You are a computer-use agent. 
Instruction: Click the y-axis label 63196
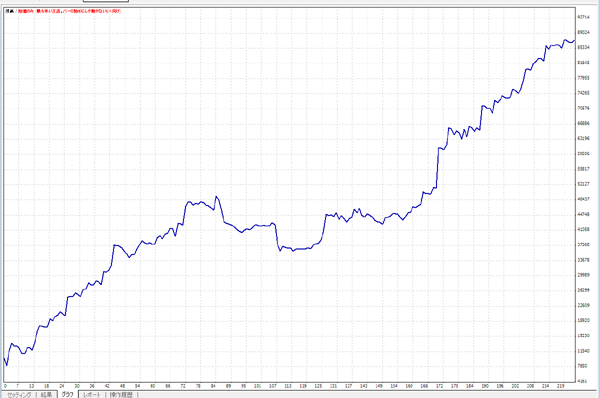[583, 139]
